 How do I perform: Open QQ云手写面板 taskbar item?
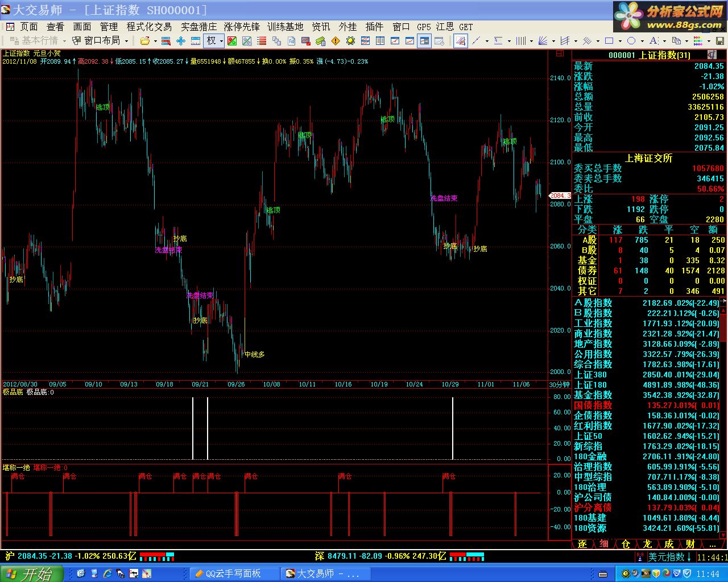pyautogui.click(x=233, y=573)
